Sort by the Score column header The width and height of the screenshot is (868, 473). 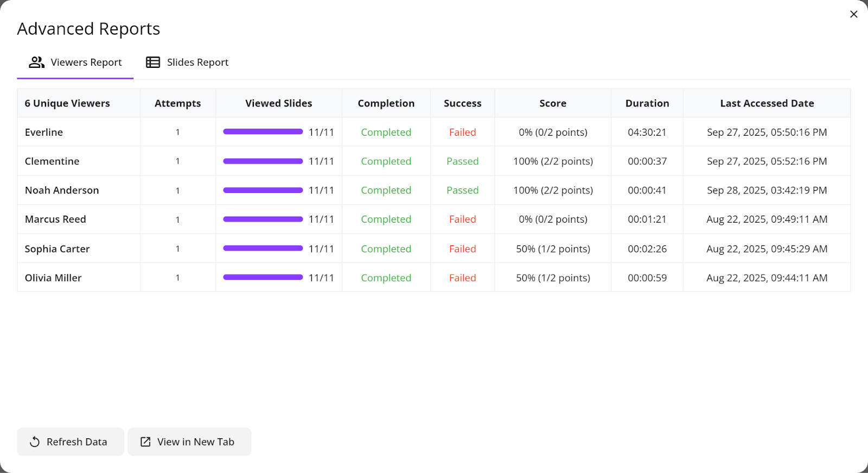pos(552,103)
